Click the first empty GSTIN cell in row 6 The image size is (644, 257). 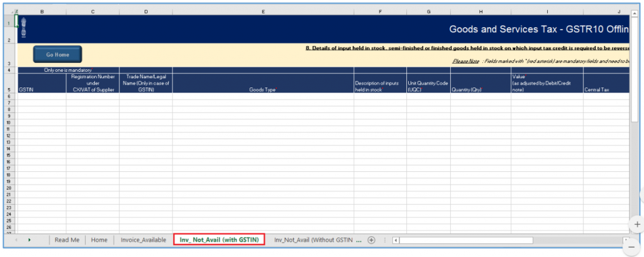point(42,96)
